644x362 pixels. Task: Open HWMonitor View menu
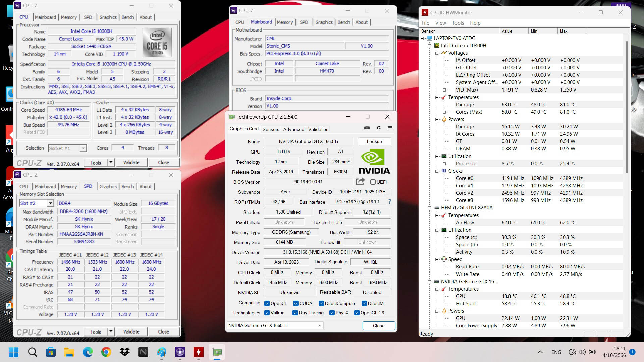(440, 23)
